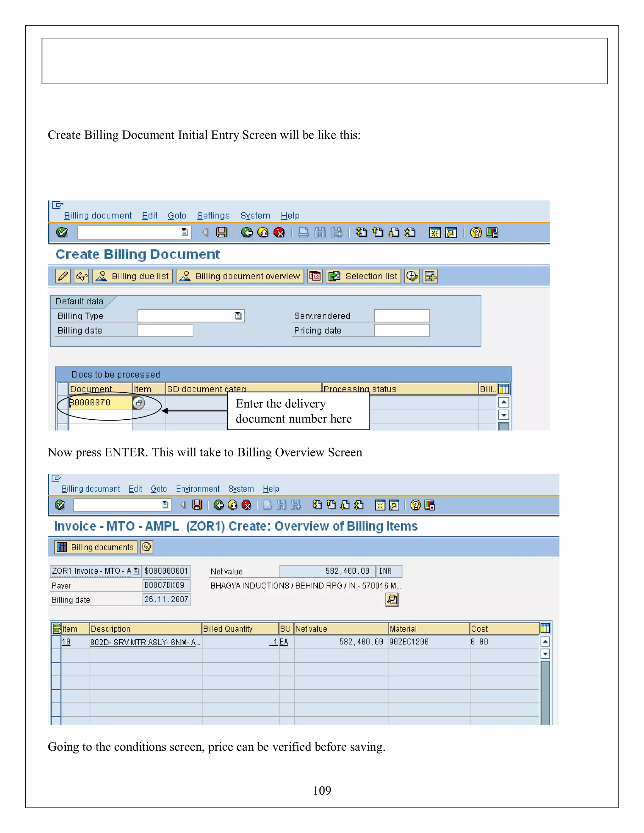Open the Billing Type value list
Viewport: 644px width, 833px height.
coord(238,316)
